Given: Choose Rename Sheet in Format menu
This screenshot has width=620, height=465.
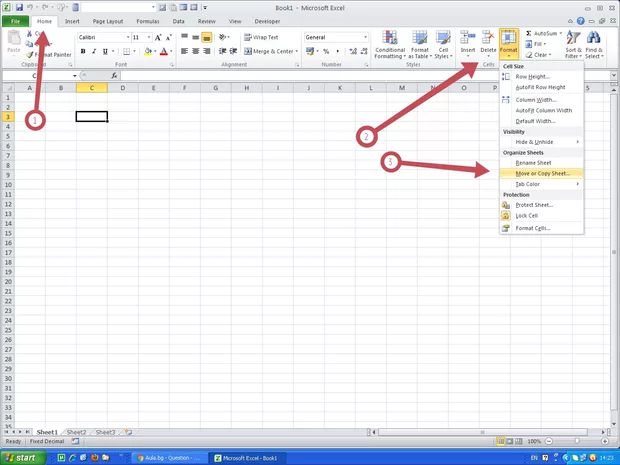Looking at the screenshot, I should [542, 163].
